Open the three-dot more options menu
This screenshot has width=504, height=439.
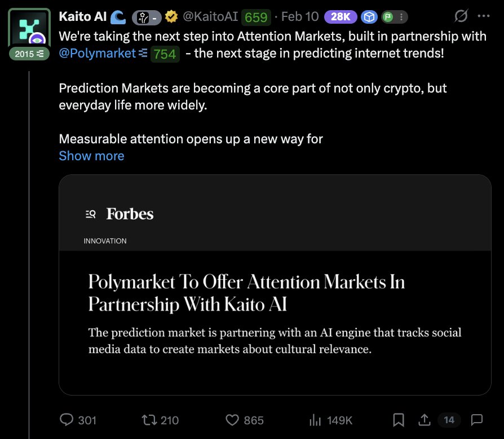pyautogui.click(x=484, y=16)
